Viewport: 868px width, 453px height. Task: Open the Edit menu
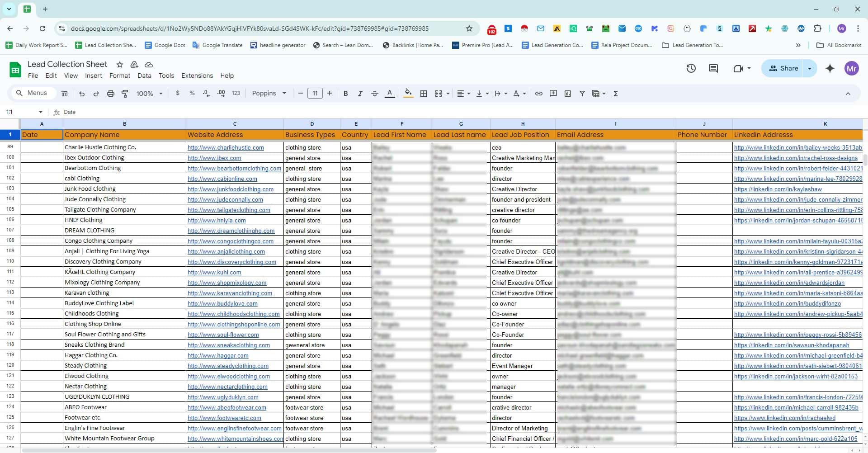pos(51,75)
